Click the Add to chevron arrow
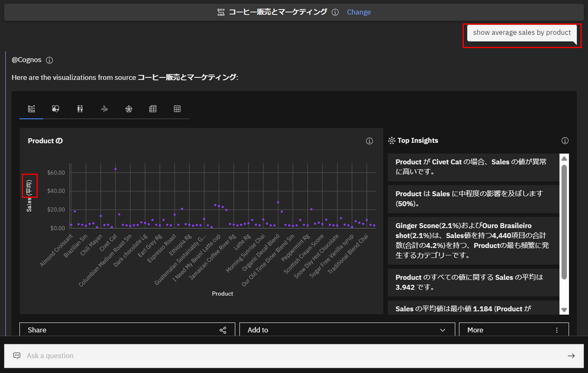The image size is (588, 373). [443, 330]
